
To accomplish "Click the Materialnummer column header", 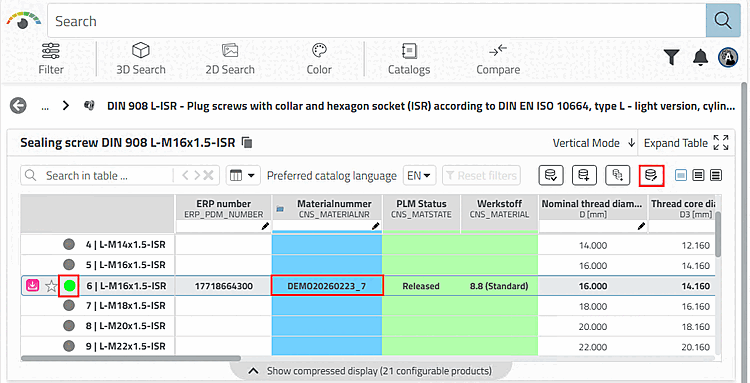I will coord(327,208).
